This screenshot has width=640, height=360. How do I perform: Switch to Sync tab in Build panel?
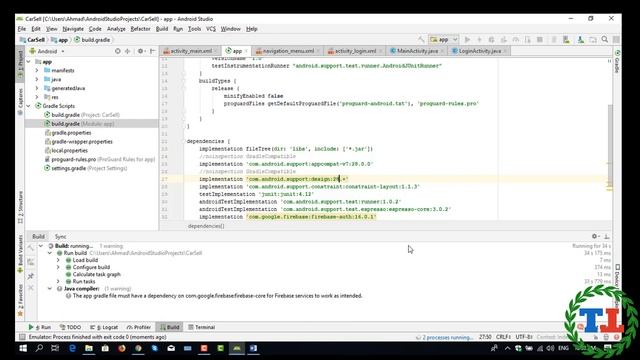60,237
